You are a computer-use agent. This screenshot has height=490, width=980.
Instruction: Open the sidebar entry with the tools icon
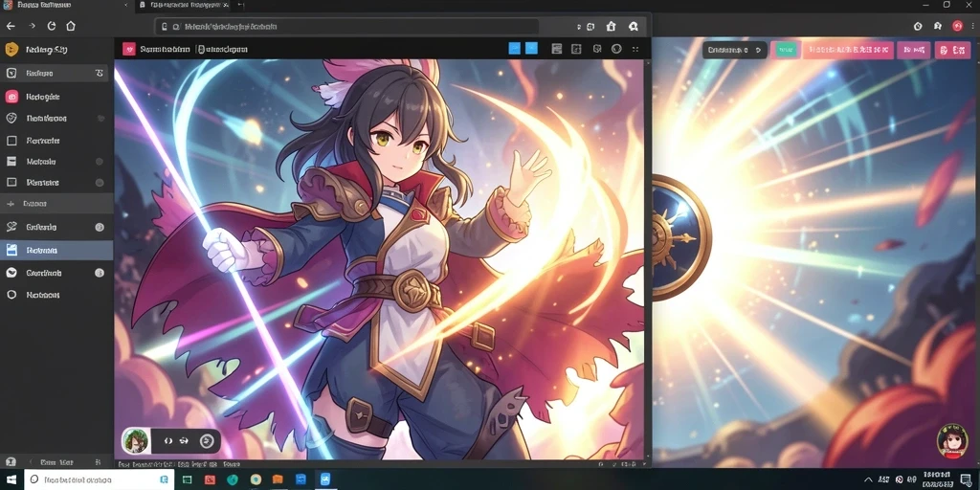coord(55,227)
